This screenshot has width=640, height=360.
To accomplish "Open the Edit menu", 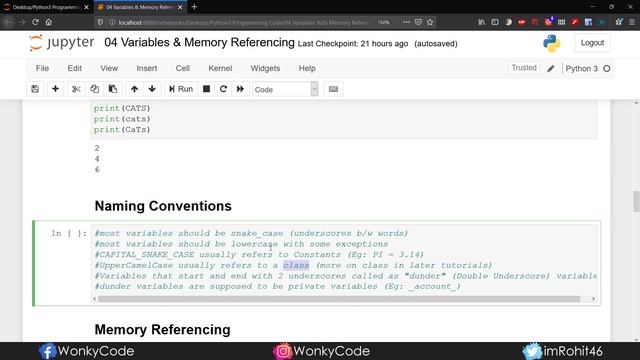I will pyautogui.click(x=74, y=68).
